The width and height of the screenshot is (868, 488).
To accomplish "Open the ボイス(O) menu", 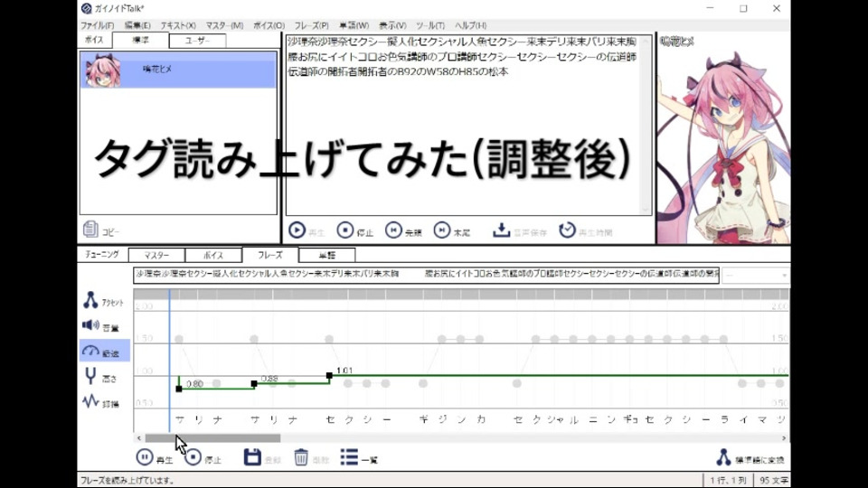I will [269, 25].
